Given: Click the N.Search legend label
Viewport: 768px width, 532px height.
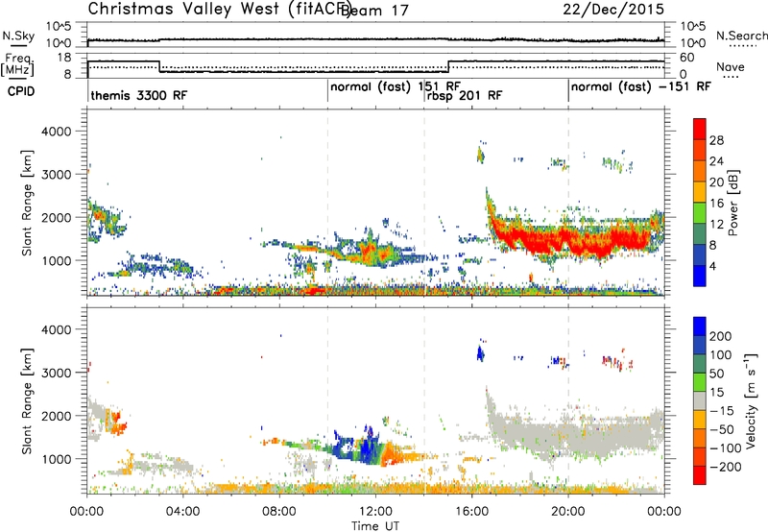Looking at the screenshot, I should [x=741, y=36].
